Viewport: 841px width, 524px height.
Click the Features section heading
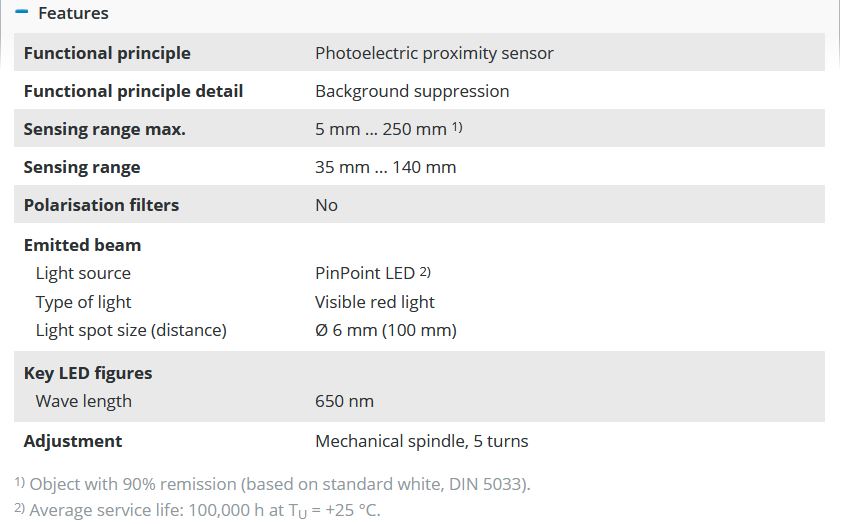[x=73, y=13]
